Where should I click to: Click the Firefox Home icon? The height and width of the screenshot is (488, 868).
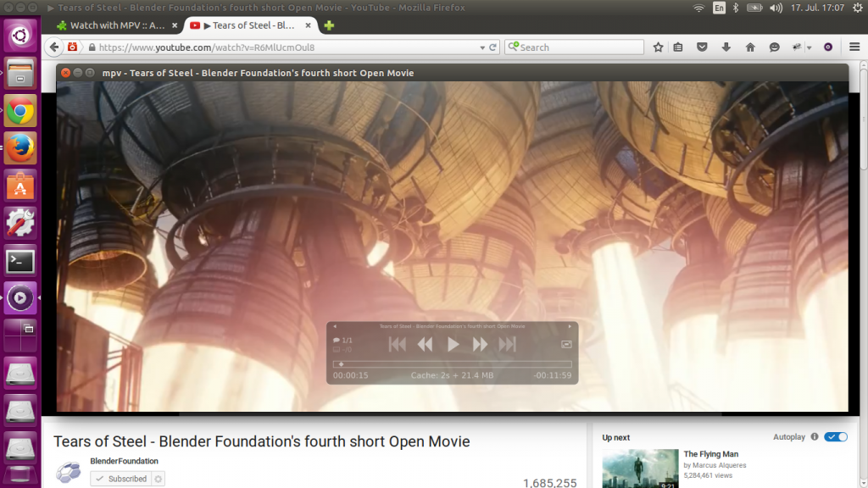[x=749, y=47]
